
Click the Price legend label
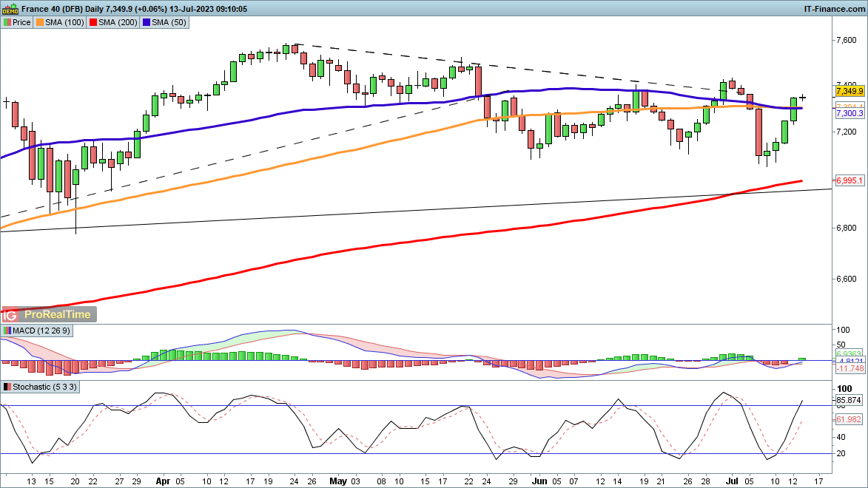click(x=21, y=22)
